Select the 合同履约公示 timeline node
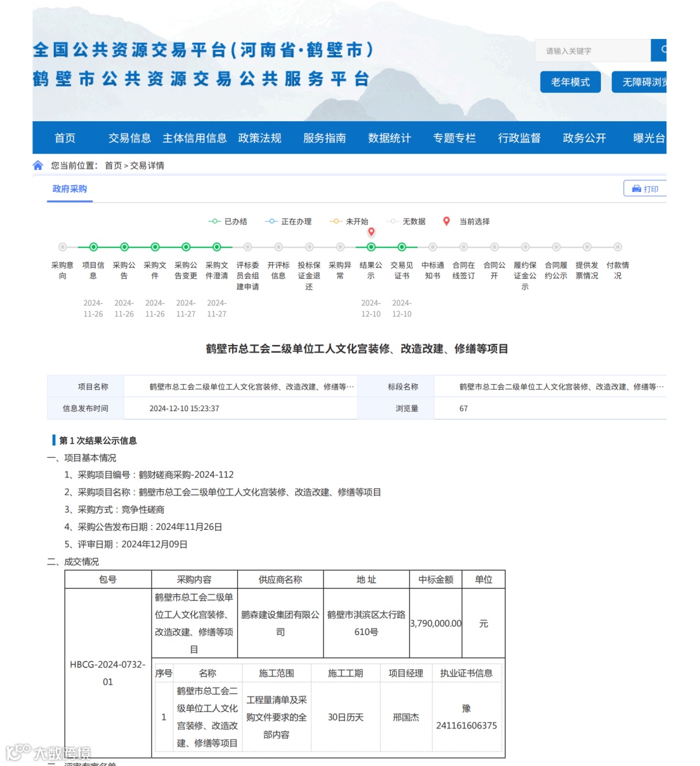The image size is (700, 766). click(x=556, y=247)
